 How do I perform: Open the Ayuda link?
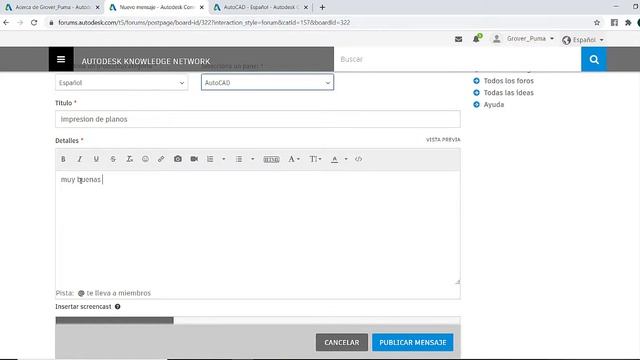(x=494, y=104)
